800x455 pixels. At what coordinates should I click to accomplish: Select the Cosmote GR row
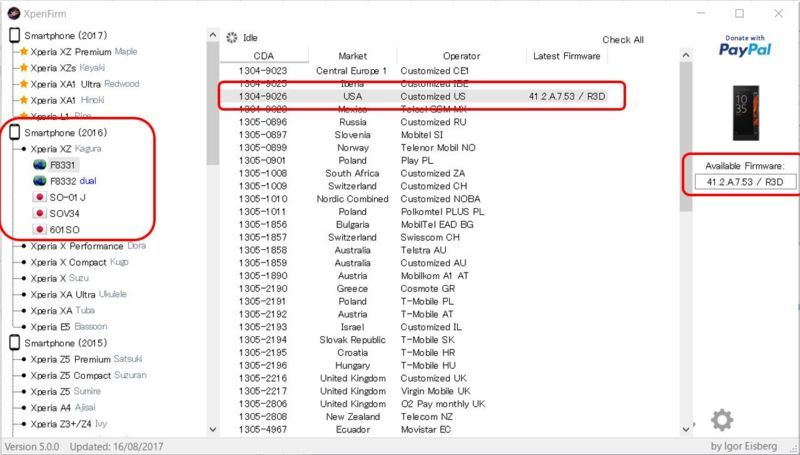tap(414, 289)
